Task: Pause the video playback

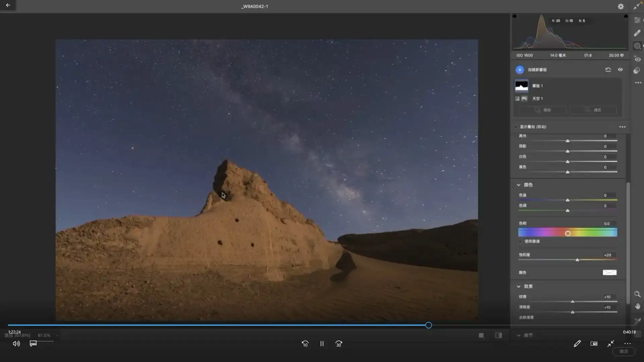Action: tap(322, 344)
